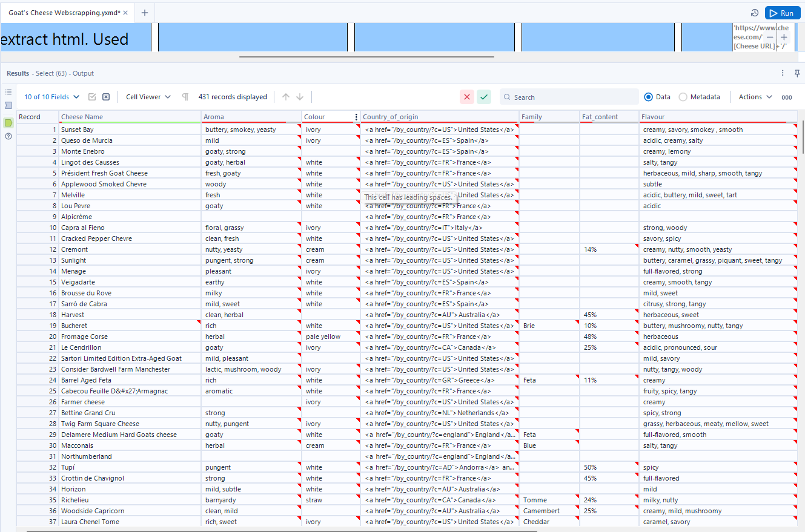The image size is (805, 532).
Task: Select the 'Queso de Murcia' cell
Action: click(130, 140)
